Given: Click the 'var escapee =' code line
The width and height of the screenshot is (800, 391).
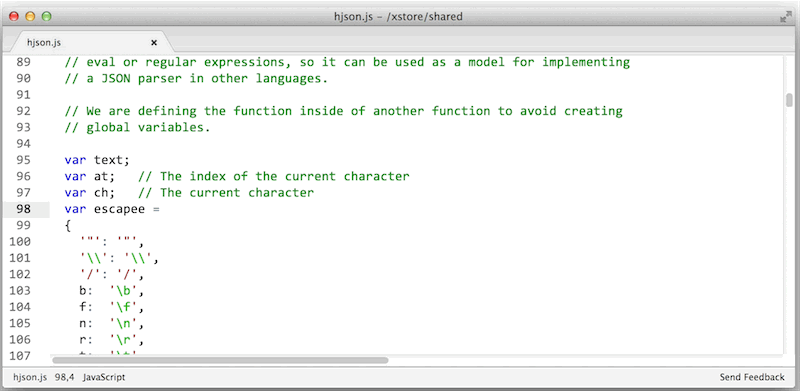Looking at the screenshot, I should [112, 209].
